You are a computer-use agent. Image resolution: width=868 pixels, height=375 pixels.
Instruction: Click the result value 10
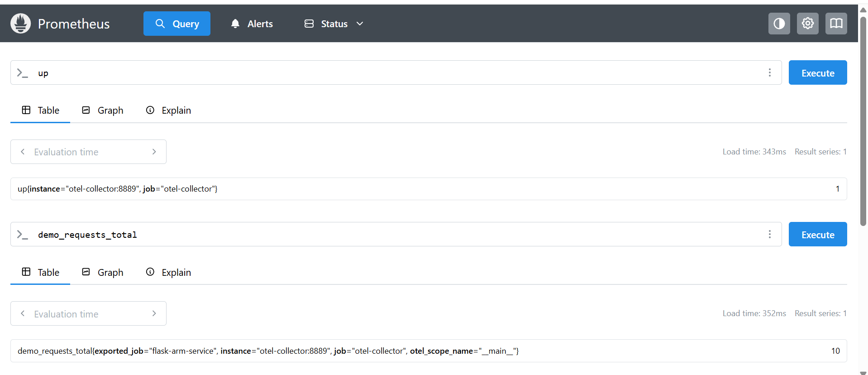pos(835,351)
